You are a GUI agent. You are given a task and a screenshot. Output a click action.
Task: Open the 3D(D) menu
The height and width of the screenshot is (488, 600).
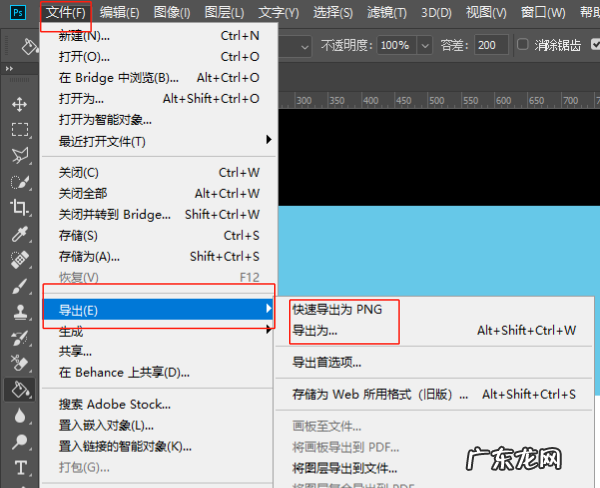click(x=436, y=13)
